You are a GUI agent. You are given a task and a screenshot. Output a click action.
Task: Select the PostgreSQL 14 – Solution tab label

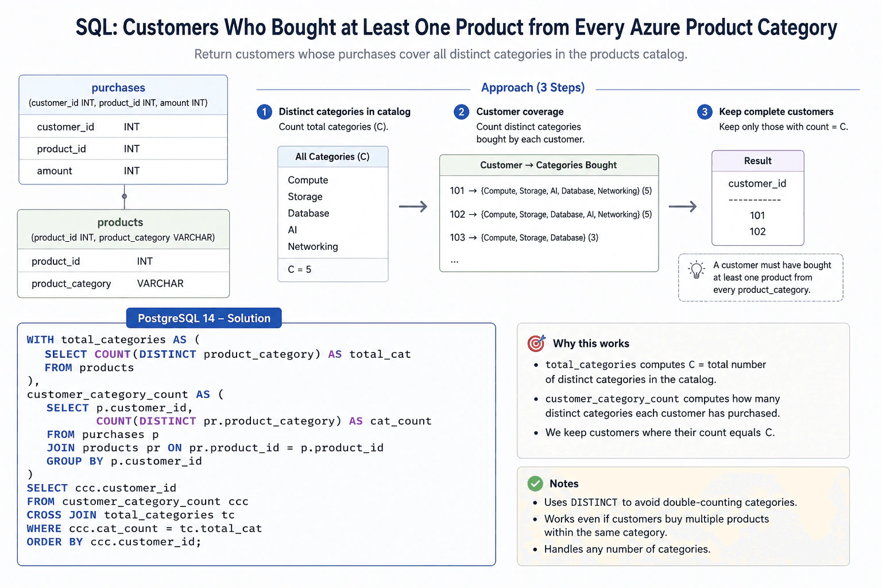pos(204,318)
